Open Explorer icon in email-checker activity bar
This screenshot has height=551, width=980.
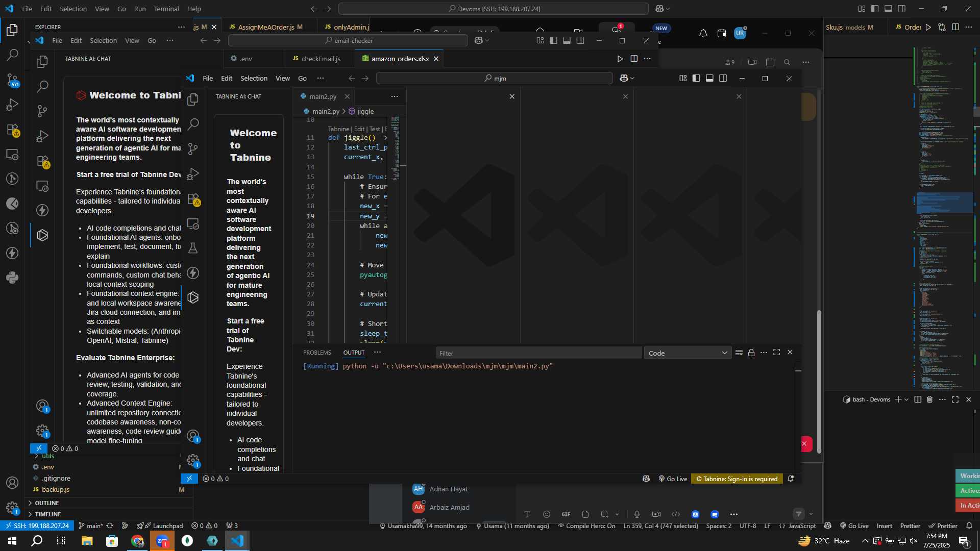pos(42,61)
